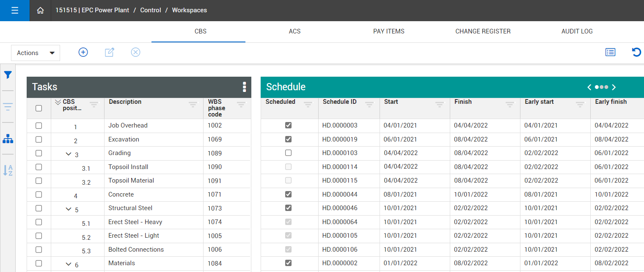
Task: Select the Job Overhead row checkbox
Action: 39,126
